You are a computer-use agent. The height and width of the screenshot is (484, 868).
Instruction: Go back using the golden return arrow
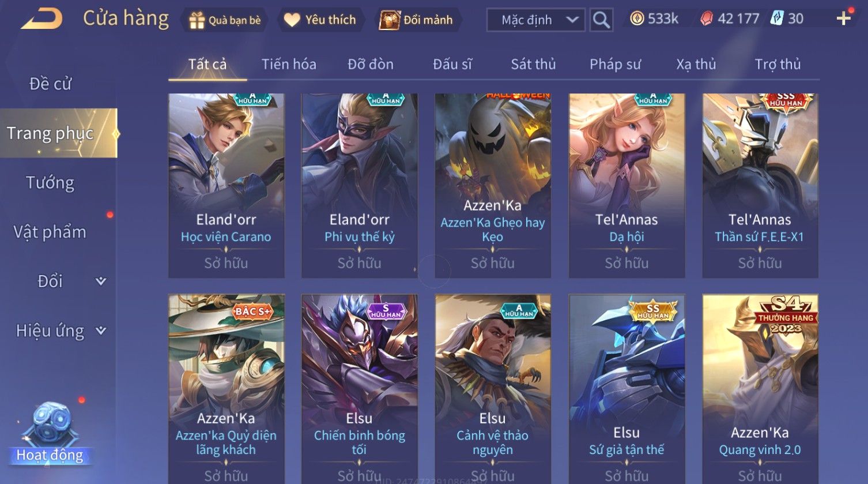(x=41, y=19)
